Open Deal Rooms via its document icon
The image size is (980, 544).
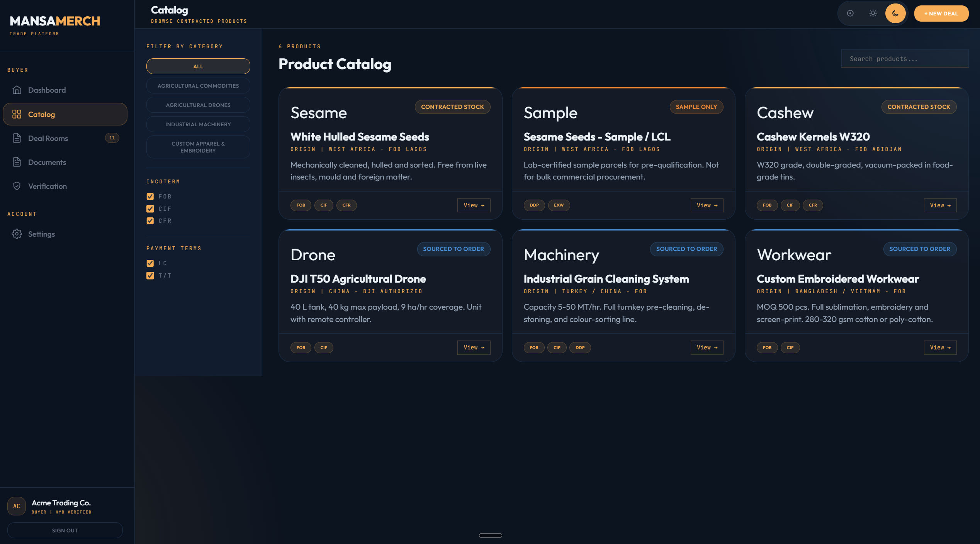pyautogui.click(x=17, y=138)
